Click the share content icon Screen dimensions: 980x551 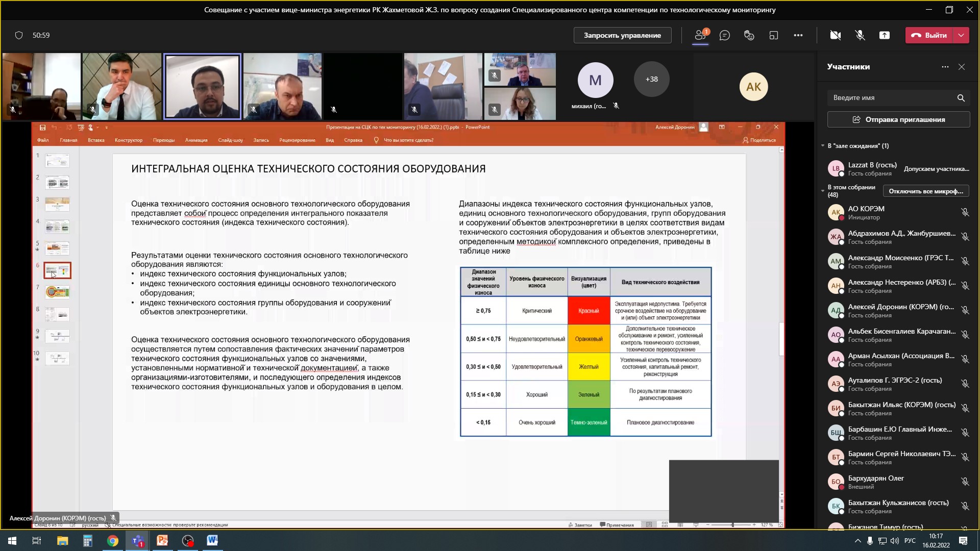[x=885, y=35]
